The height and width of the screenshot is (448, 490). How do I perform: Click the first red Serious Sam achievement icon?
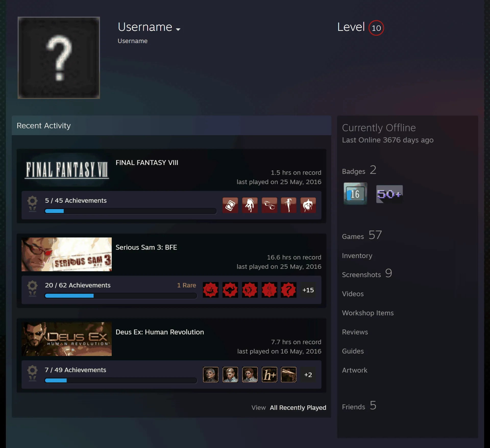tap(211, 290)
